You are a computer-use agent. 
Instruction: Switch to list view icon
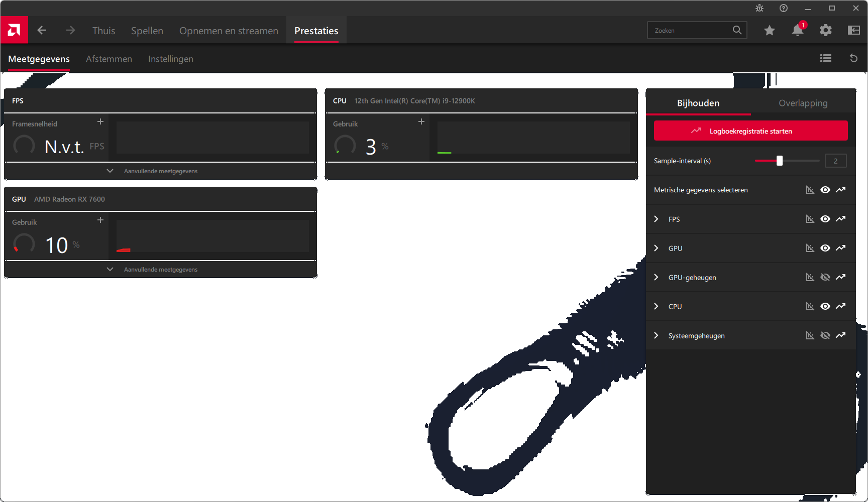(x=825, y=59)
